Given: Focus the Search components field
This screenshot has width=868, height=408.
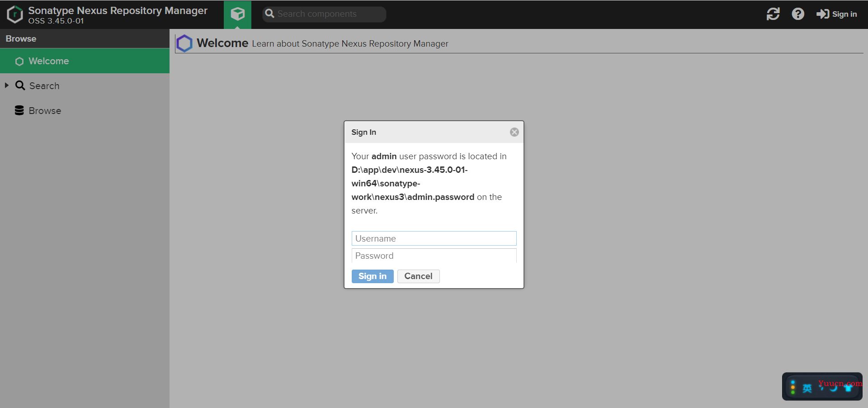Looking at the screenshot, I should click(x=324, y=14).
